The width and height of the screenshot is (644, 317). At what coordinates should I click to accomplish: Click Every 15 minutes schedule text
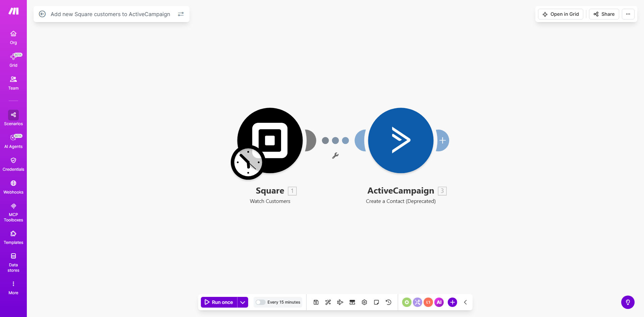284,302
